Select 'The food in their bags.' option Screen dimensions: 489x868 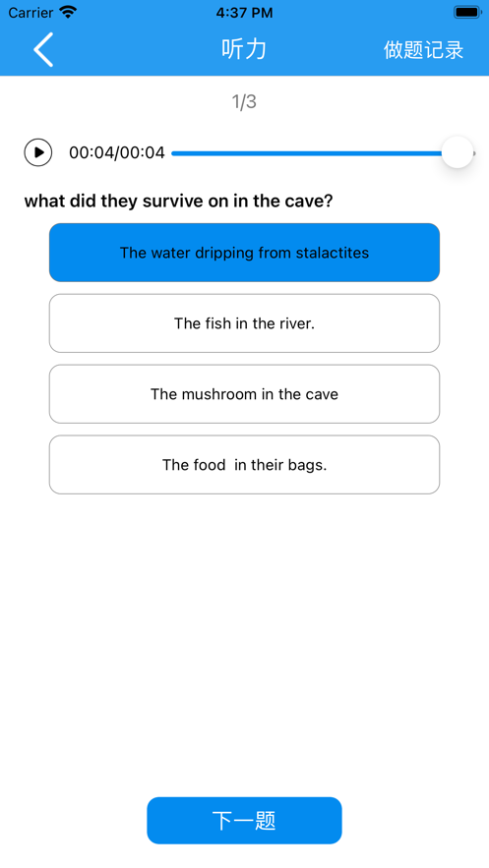244,464
